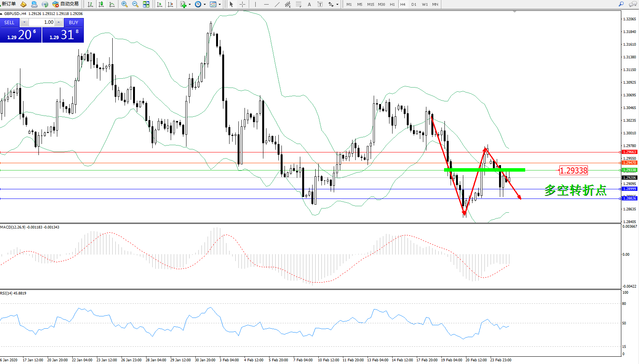Select the vertical line drawing tool
Screen dimensions: 639x364
pos(255,4)
